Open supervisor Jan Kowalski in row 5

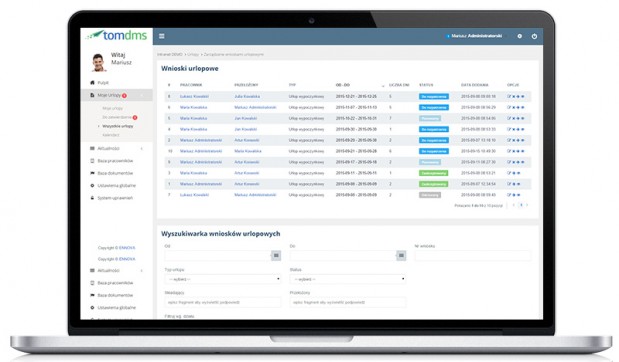(246, 118)
